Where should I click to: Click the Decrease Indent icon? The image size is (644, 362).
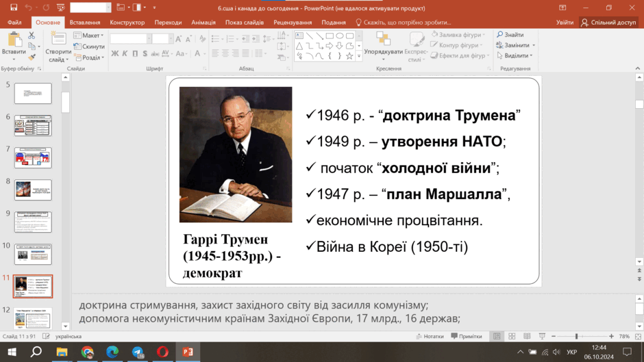tap(245, 39)
